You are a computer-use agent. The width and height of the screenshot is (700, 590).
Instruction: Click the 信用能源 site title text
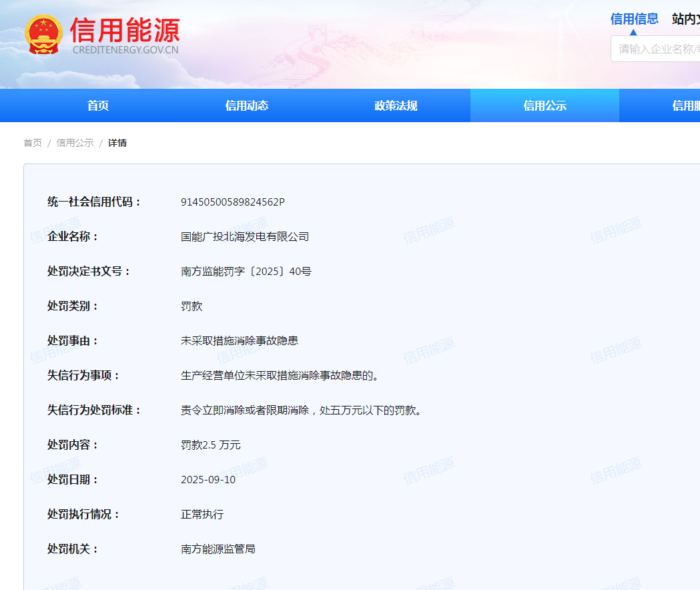(x=125, y=29)
